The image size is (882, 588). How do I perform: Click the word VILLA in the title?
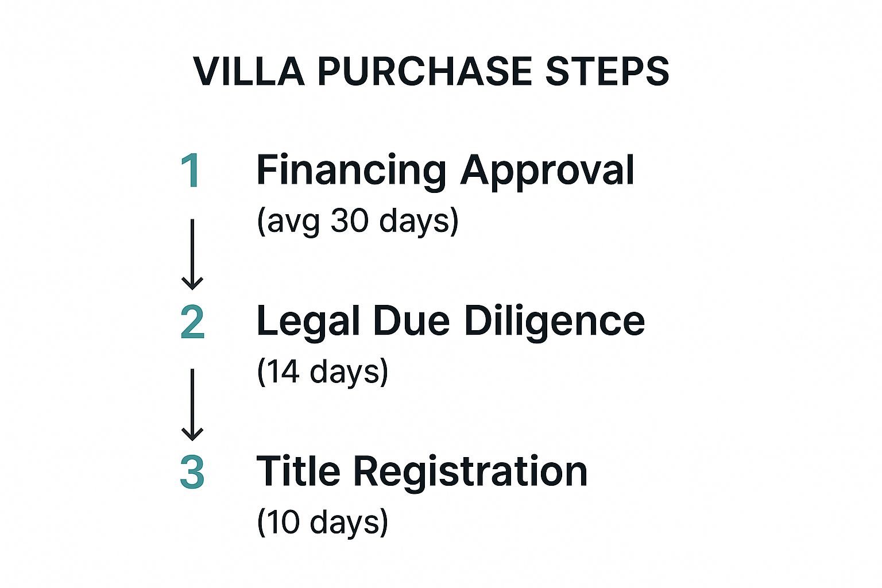point(249,72)
